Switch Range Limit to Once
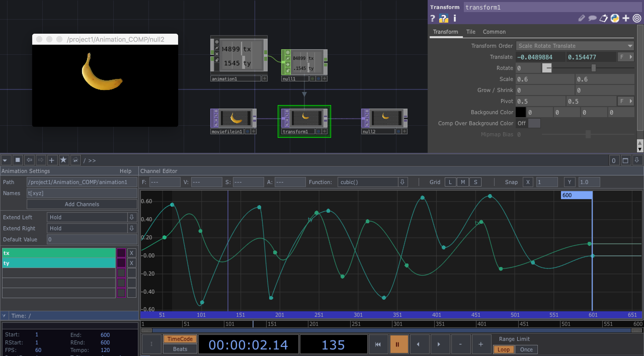The width and height of the screenshot is (644, 356). point(527,349)
